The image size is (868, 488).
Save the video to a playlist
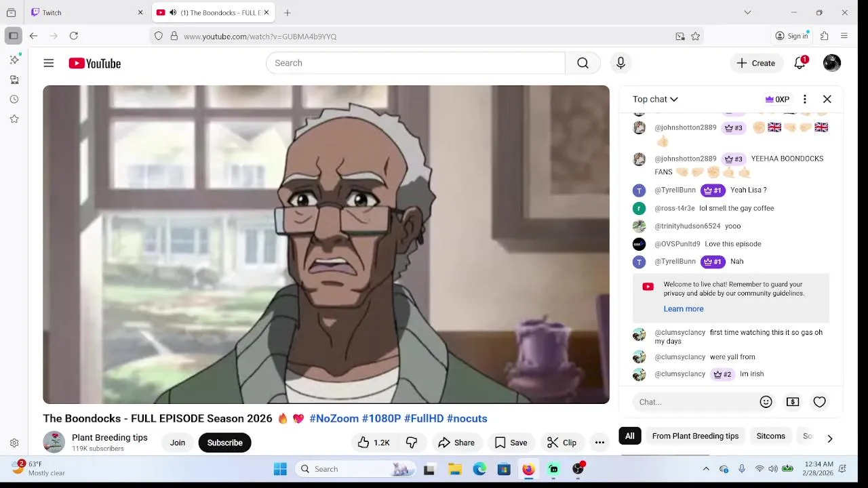[511, 443]
